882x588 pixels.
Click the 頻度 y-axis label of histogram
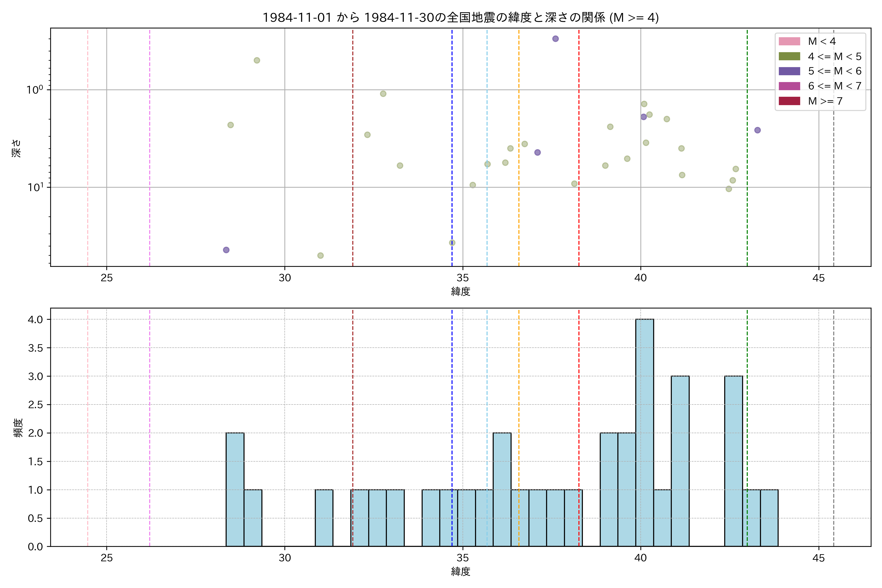coord(18,428)
